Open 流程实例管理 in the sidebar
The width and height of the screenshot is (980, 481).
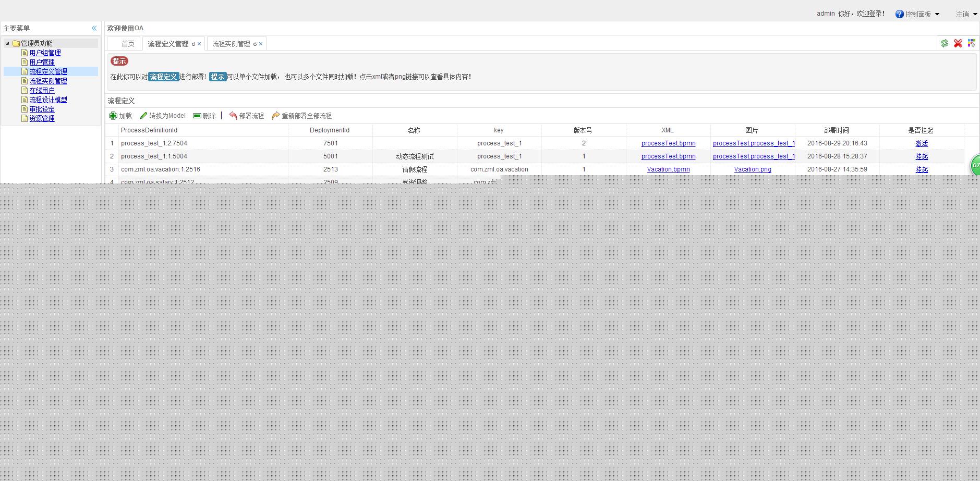pos(48,81)
